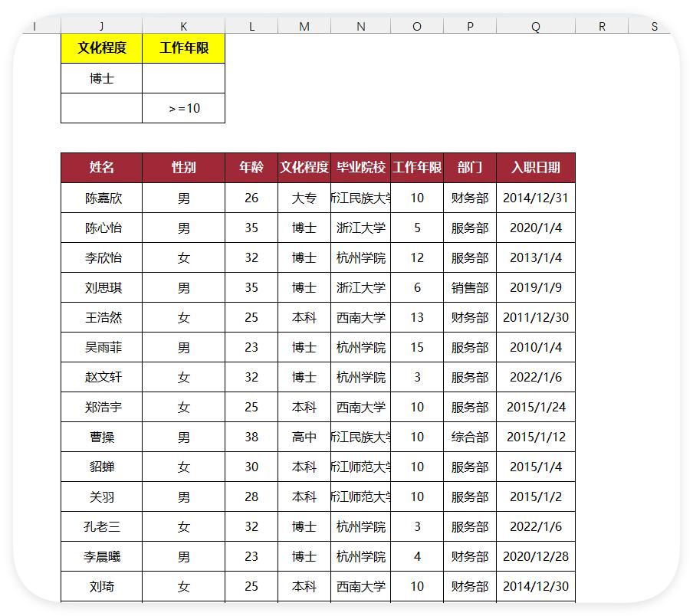Click date cell 2020/1/4
Screen dimensions: 693x616
point(536,228)
